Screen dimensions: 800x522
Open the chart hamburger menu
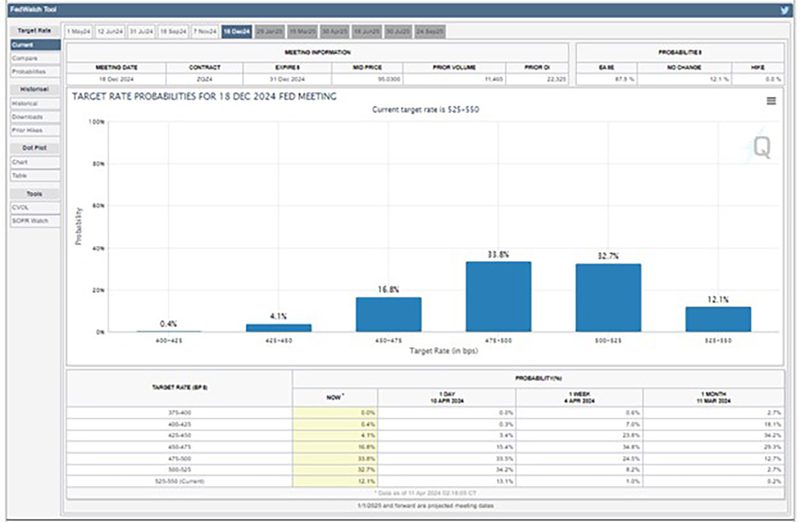771,101
